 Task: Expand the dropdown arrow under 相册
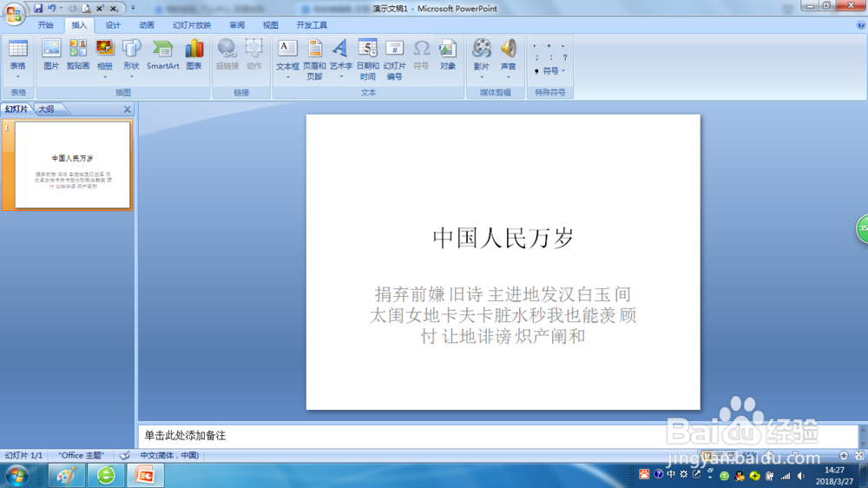click(105, 77)
